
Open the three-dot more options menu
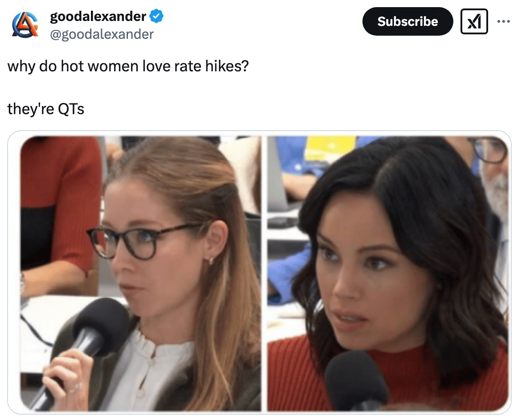click(503, 21)
